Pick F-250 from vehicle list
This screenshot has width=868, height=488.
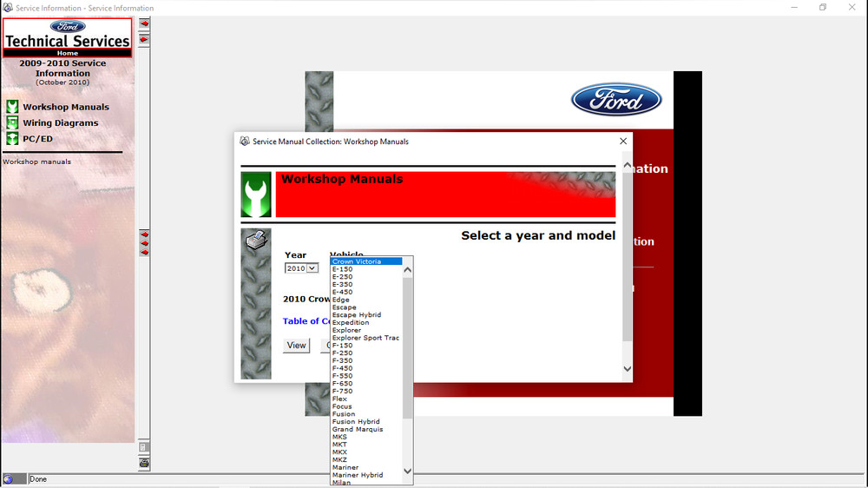[x=366, y=353]
